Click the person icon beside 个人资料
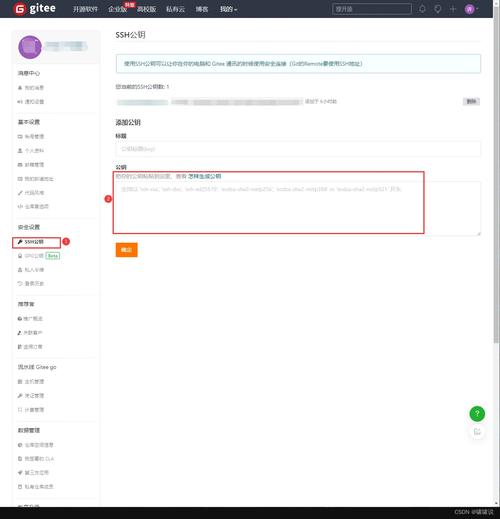500x519 pixels. point(20,151)
